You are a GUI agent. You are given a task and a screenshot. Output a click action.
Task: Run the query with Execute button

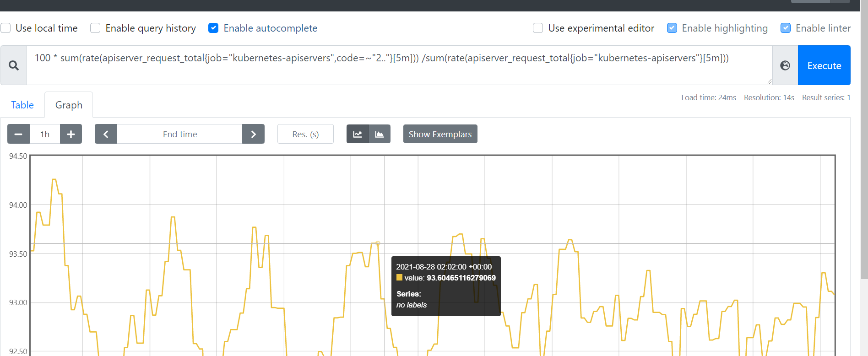pyautogui.click(x=824, y=65)
